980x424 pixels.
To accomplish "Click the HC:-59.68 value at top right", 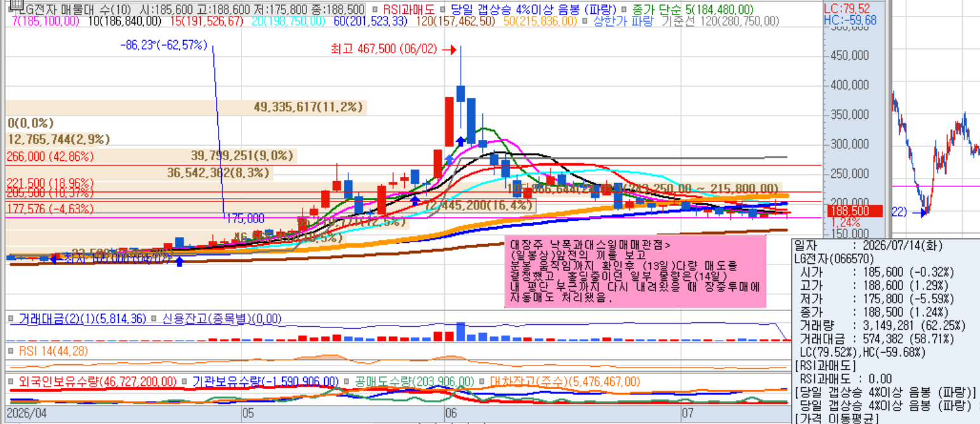I will tap(850, 20).
